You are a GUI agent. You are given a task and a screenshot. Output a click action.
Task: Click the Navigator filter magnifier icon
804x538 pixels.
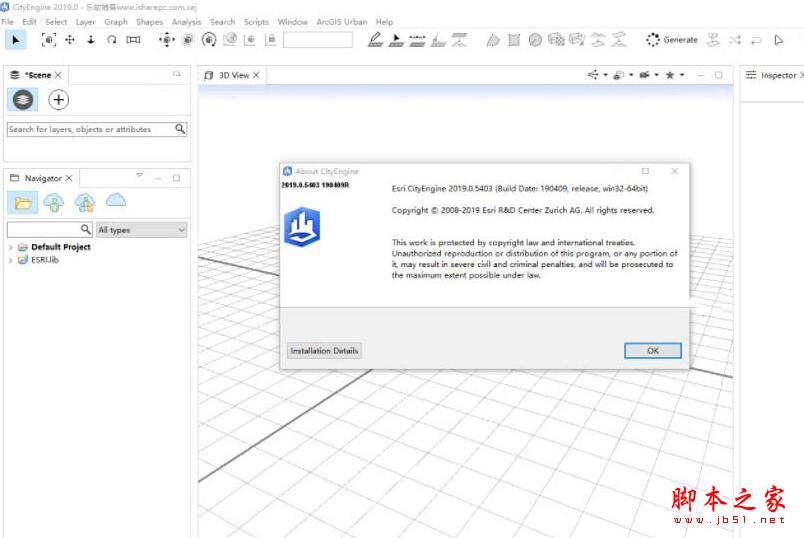click(86, 229)
